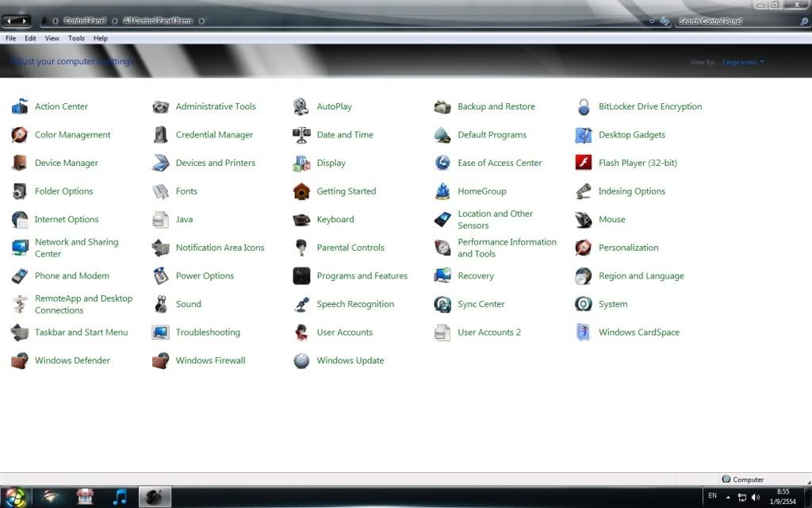Open the Action Center icon
The height and width of the screenshot is (508, 812).
20,106
